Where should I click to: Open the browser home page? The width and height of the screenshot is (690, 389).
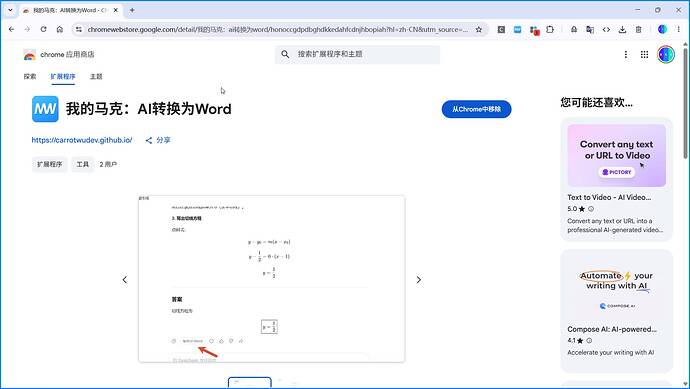(60, 29)
